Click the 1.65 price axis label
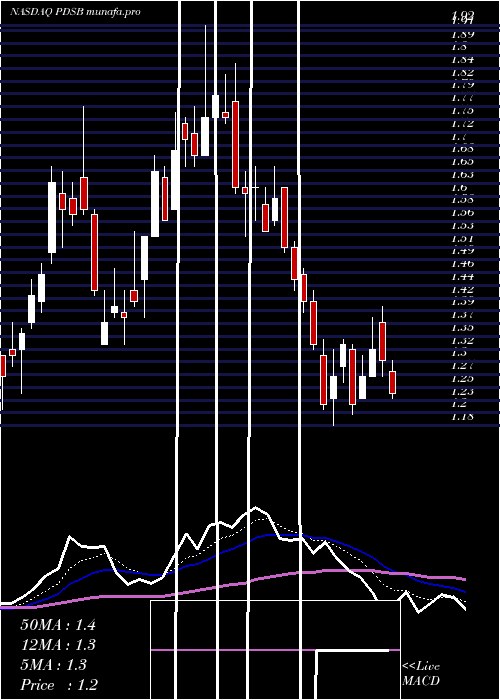This screenshot has height=700, width=500. point(462,162)
